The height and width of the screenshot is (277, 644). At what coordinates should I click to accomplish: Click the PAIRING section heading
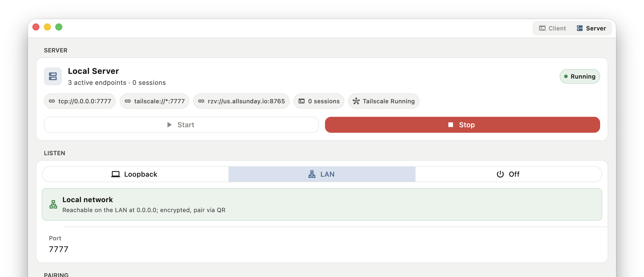56,275
